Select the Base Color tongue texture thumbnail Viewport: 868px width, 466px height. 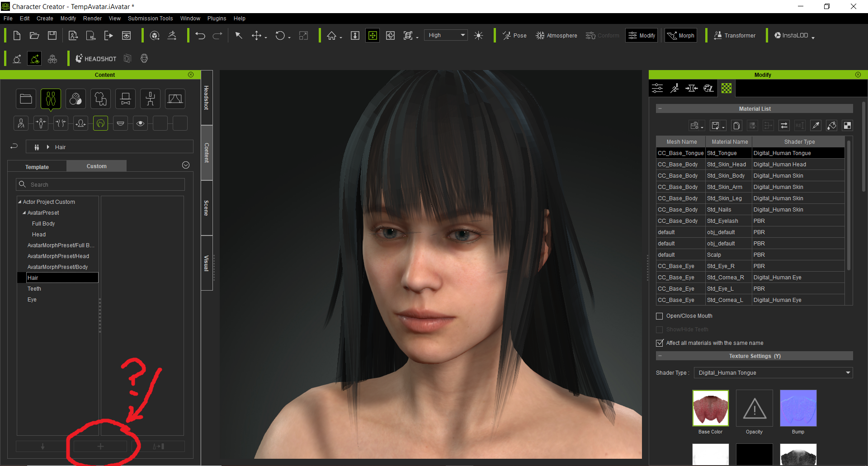tap(710, 408)
